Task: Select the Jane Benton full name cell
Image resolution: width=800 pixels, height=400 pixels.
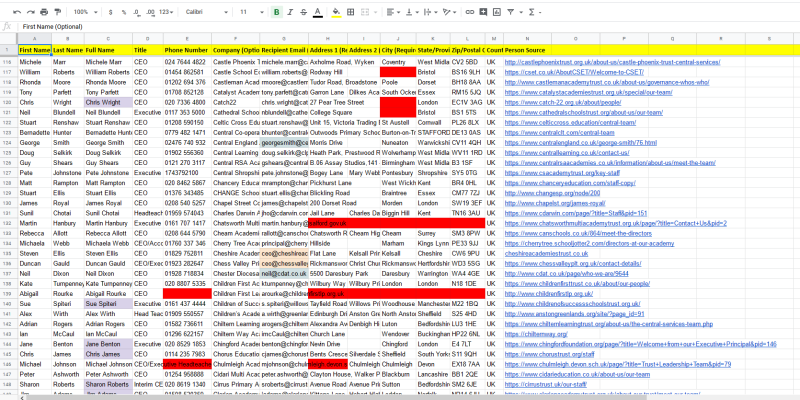Action: [x=109, y=344]
